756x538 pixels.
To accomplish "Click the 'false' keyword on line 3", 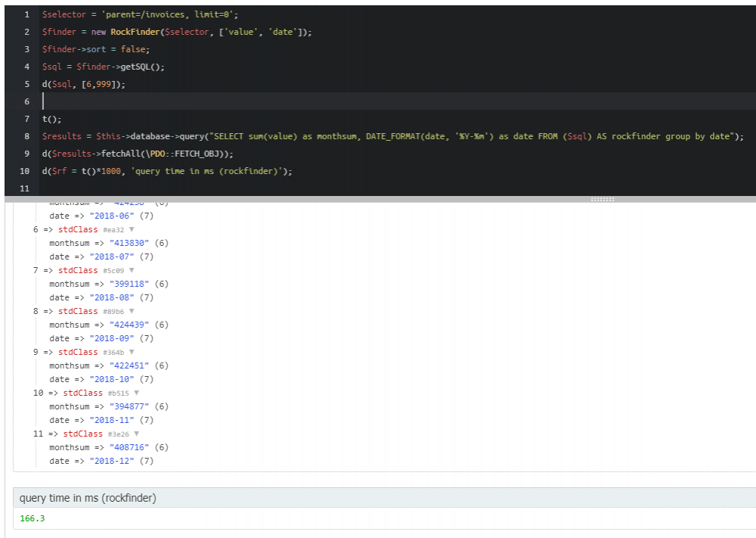I will pyautogui.click(x=134, y=49).
